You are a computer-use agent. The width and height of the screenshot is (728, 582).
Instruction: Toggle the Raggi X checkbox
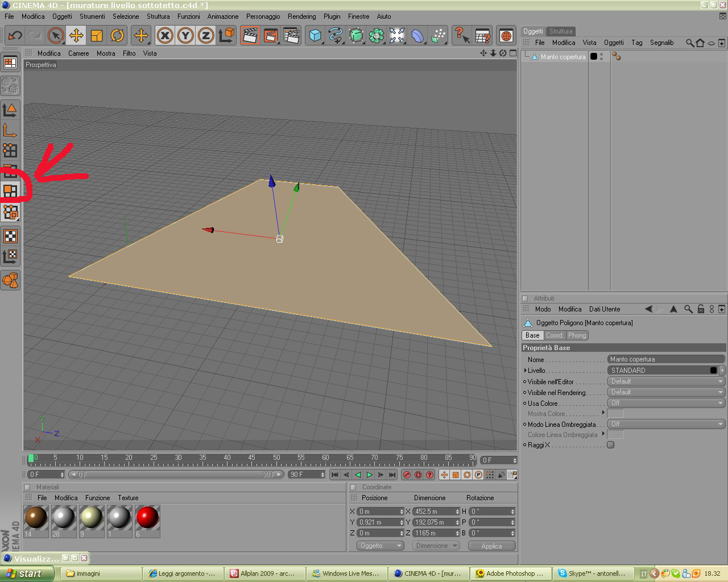(610, 445)
